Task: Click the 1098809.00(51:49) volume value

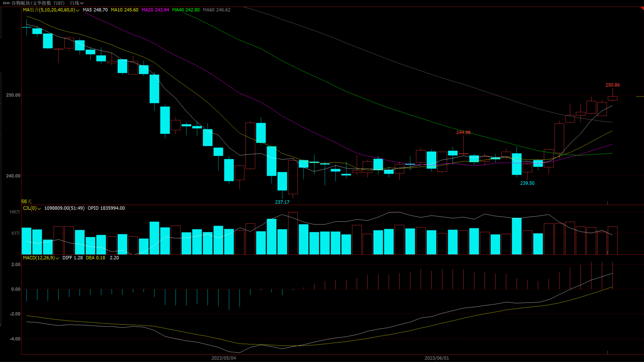Action: click(x=64, y=208)
